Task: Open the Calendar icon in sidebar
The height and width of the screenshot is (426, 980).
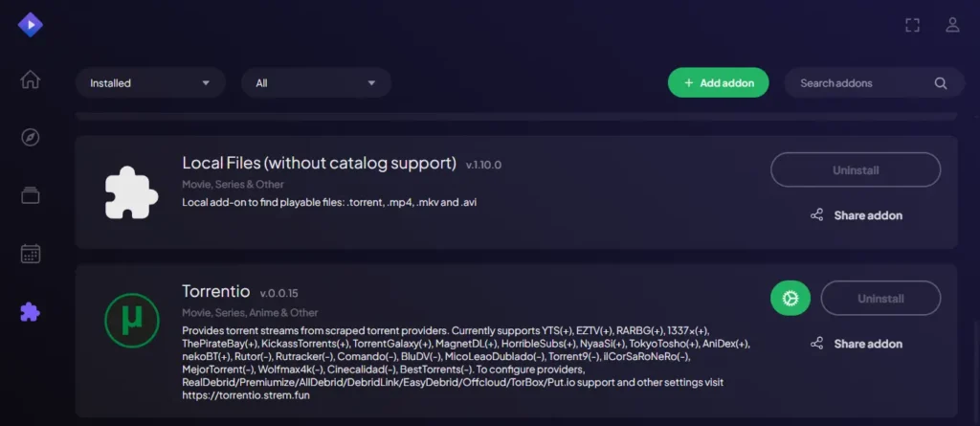Action: point(31,254)
